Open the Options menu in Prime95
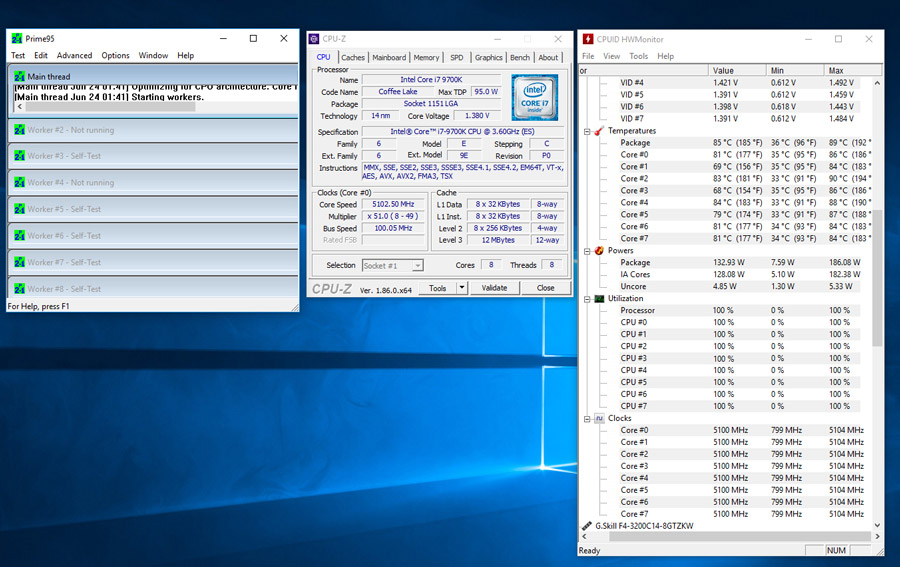900x567 pixels. 115,56
